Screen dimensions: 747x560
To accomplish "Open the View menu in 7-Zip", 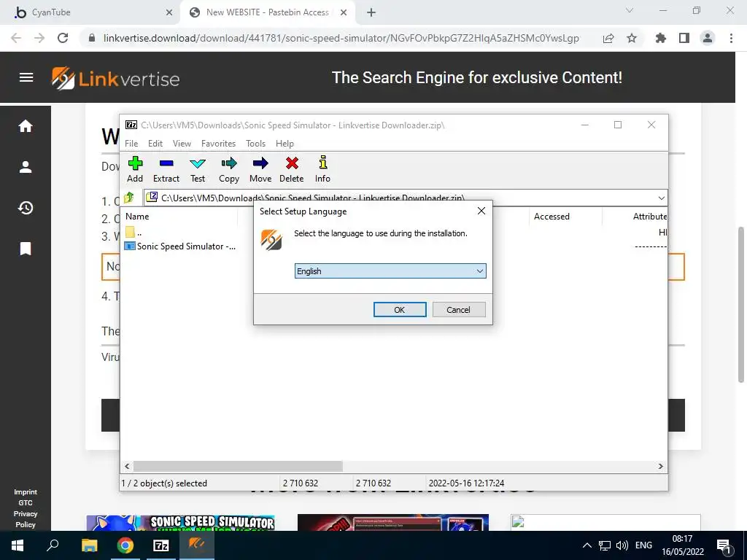I will pyautogui.click(x=182, y=144).
